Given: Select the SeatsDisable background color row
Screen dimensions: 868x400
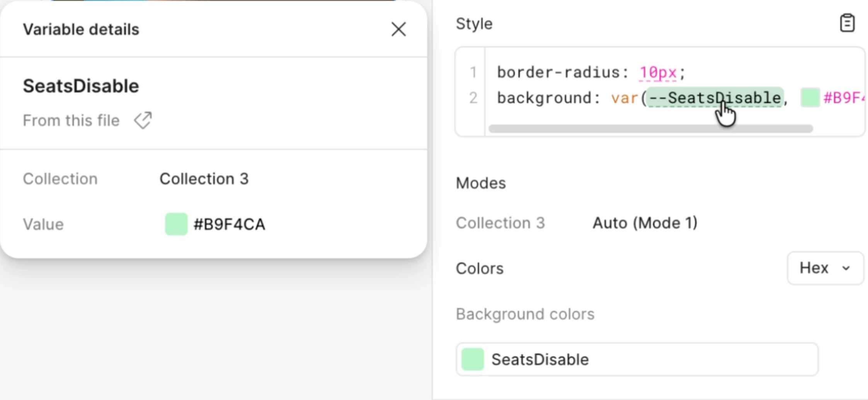Looking at the screenshot, I should coord(638,359).
